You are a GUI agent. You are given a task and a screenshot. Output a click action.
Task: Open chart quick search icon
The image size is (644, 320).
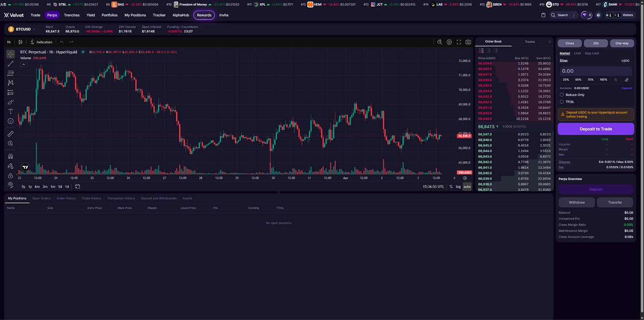pyautogui.click(x=440, y=42)
